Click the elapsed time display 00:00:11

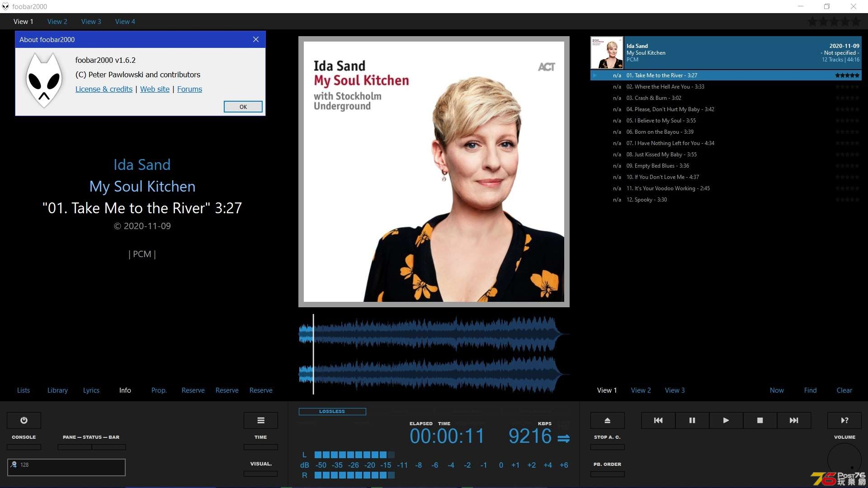[447, 436]
